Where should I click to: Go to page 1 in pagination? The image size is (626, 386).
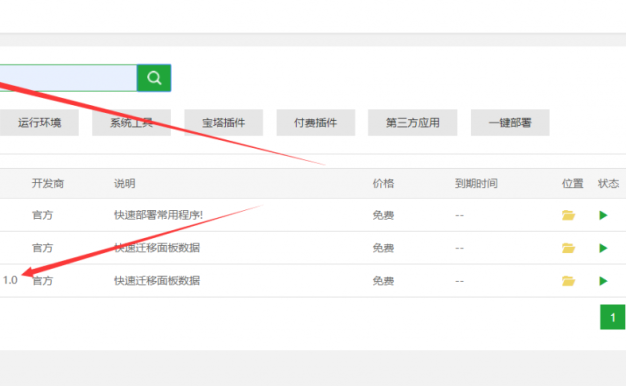612,317
